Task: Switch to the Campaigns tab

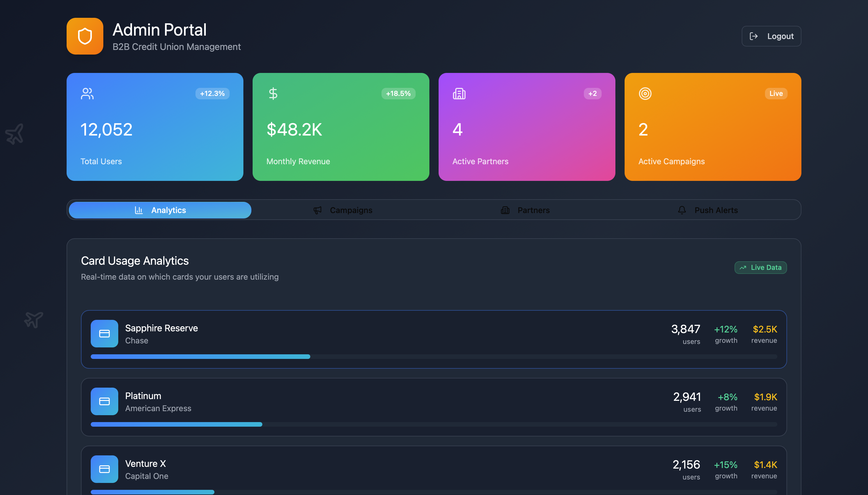Action: [x=342, y=210]
